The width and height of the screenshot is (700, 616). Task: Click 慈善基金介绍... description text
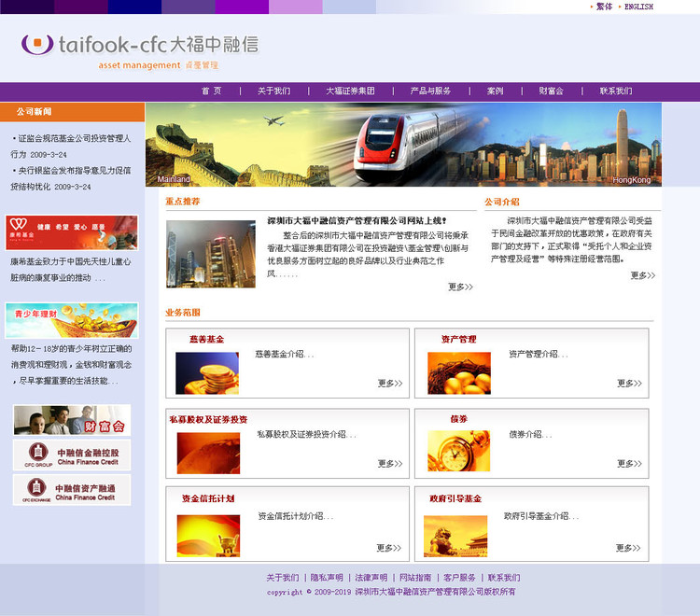[285, 354]
